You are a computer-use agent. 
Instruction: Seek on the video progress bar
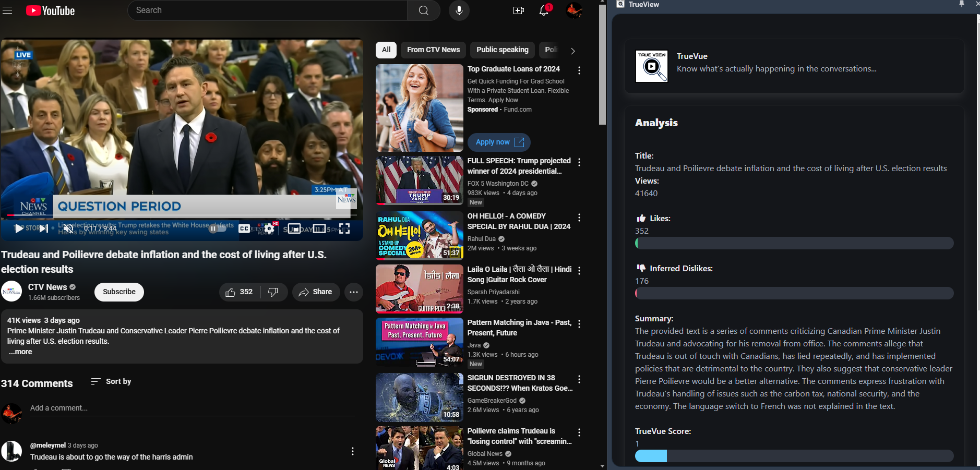(x=182, y=215)
